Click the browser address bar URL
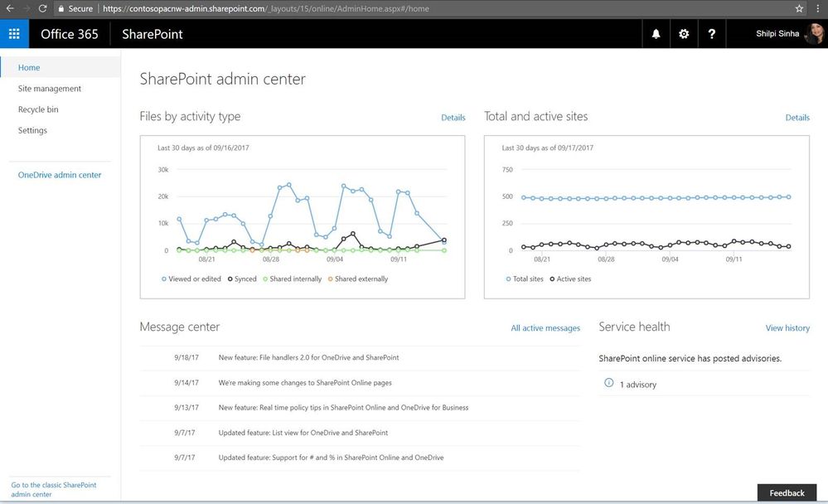This screenshot has width=828, height=504. (x=265, y=8)
